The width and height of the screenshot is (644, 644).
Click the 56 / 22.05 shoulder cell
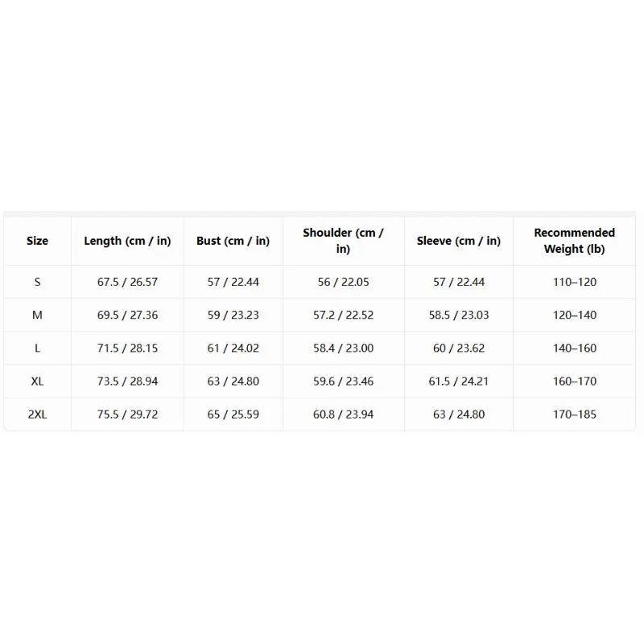pos(344,282)
